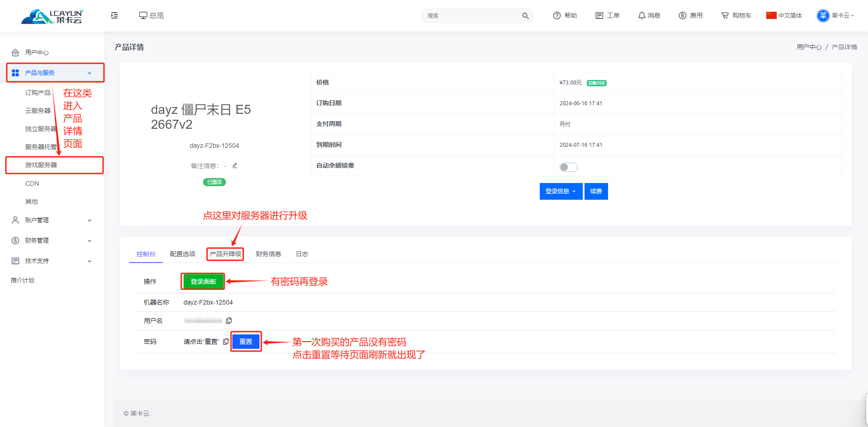
Task: Open 登录信息 dropdown button
Action: [561, 191]
